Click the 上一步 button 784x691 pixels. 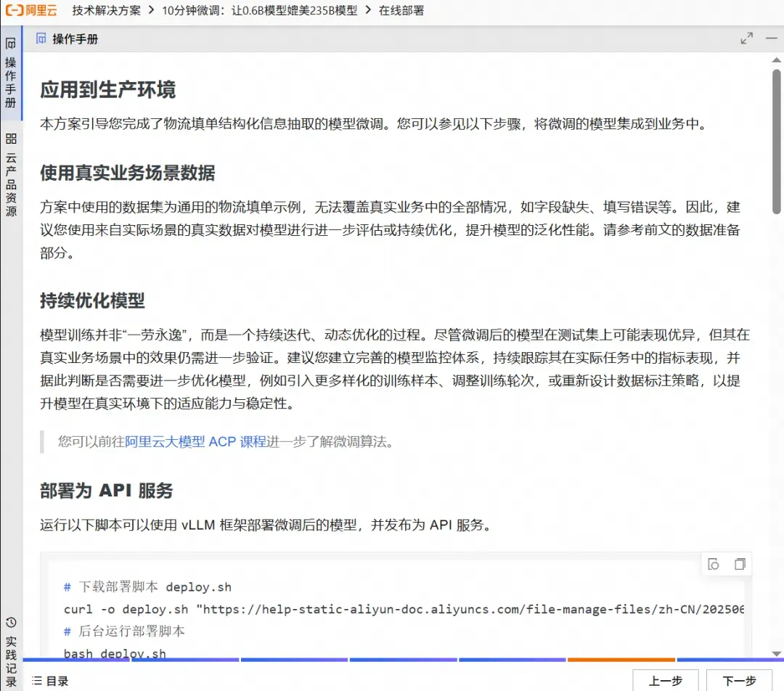click(666, 681)
